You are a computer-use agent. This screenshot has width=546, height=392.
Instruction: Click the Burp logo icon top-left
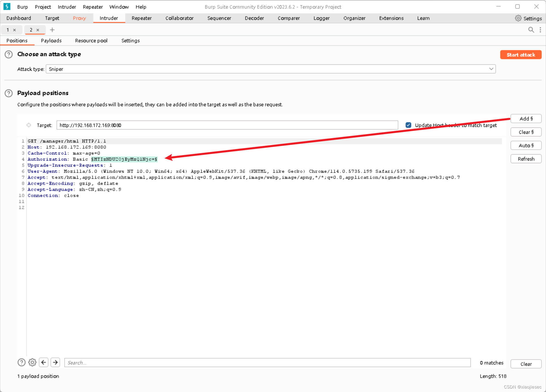[7, 6]
